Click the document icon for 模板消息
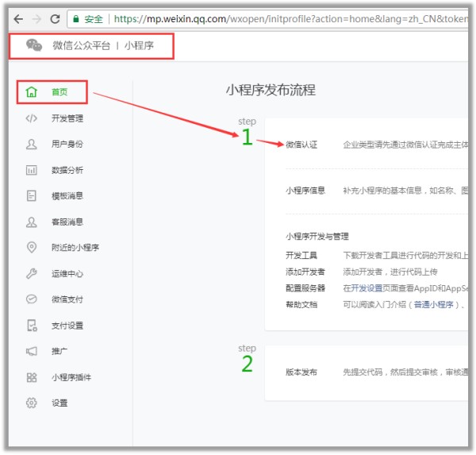Screen dimensions: 476x455 [32, 195]
